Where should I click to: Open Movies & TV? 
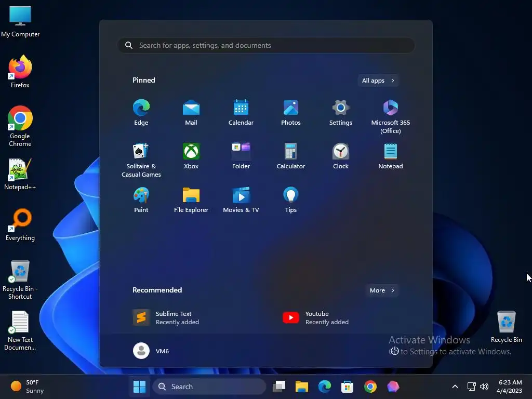coord(241,200)
